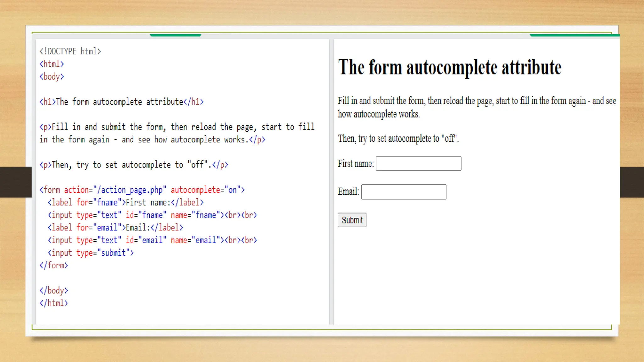This screenshot has height=362, width=644.
Task: Click the "First name:" label in the result pane
Action: [x=355, y=164]
